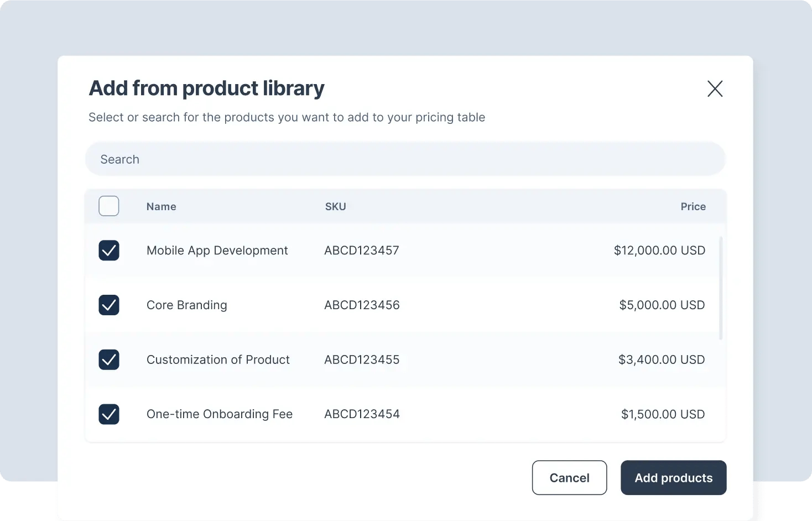The height and width of the screenshot is (521, 812).
Task: Click the Add products button
Action: 673,478
